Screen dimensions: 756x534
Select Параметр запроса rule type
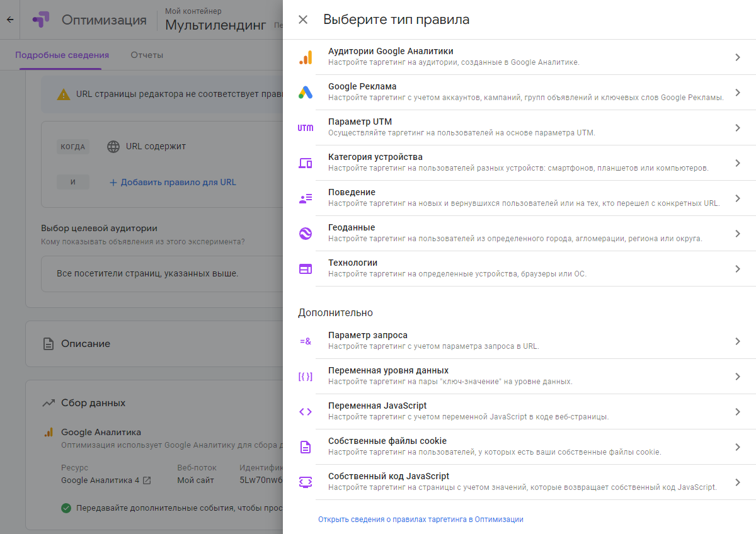click(519, 341)
